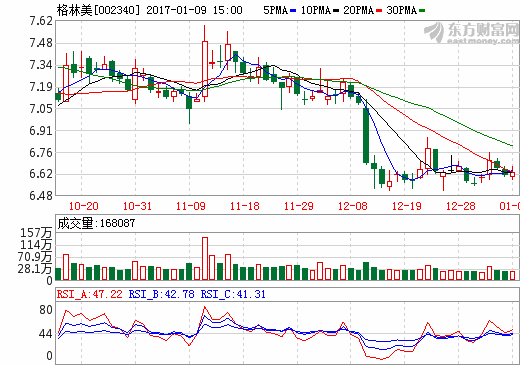The height and width of the screenshot is (365, 520).
Task: Click the black 10PMA legend marker
Action: [x=336, y=11]
